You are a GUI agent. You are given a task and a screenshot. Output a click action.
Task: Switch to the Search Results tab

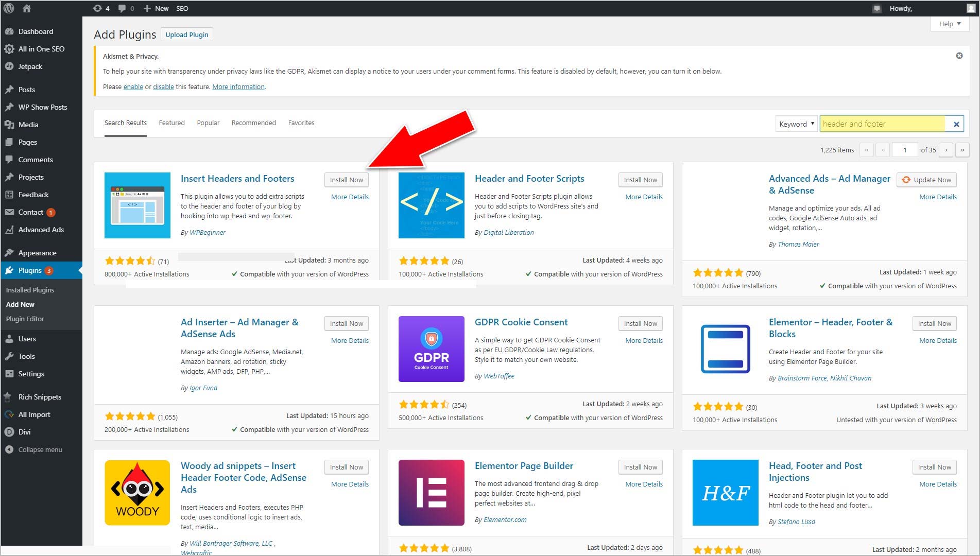pyautogui.click(x=126, y=123)
